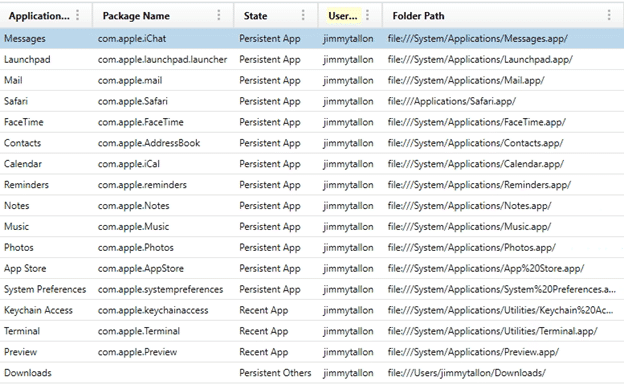624x385 pixels.
Task: Click package name com.apple.AddressBook
Action: point(149,143)
